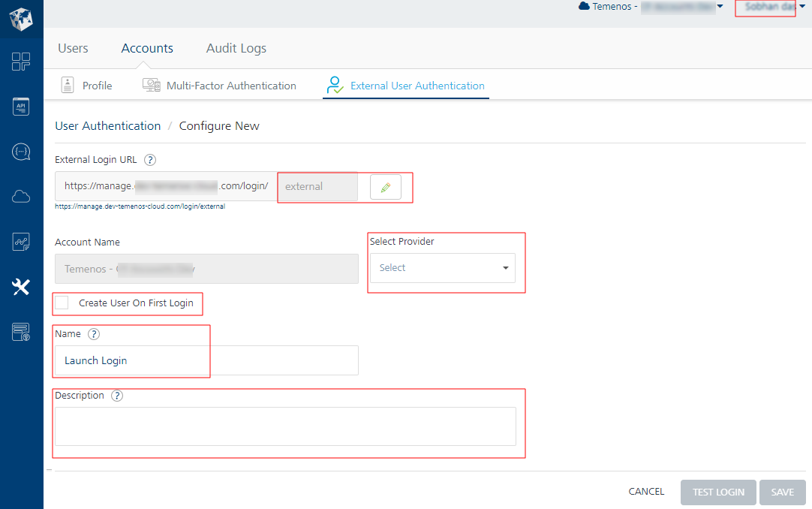The image size is (812, 509).
Task: Click the pencil edit URL button
Action: click(386, 188)
